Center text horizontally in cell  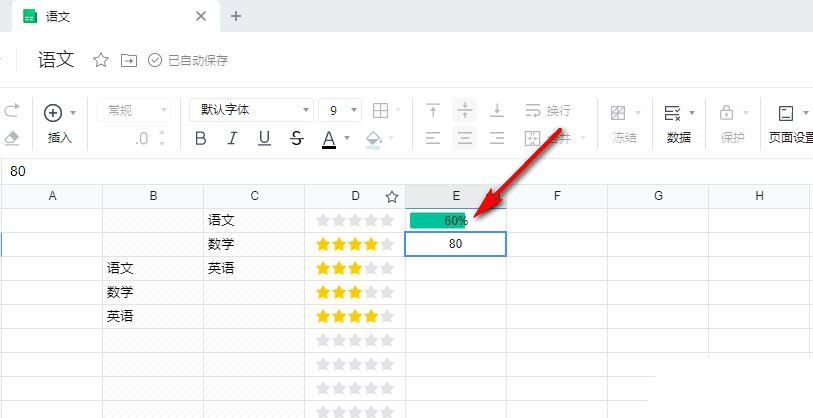465,139
